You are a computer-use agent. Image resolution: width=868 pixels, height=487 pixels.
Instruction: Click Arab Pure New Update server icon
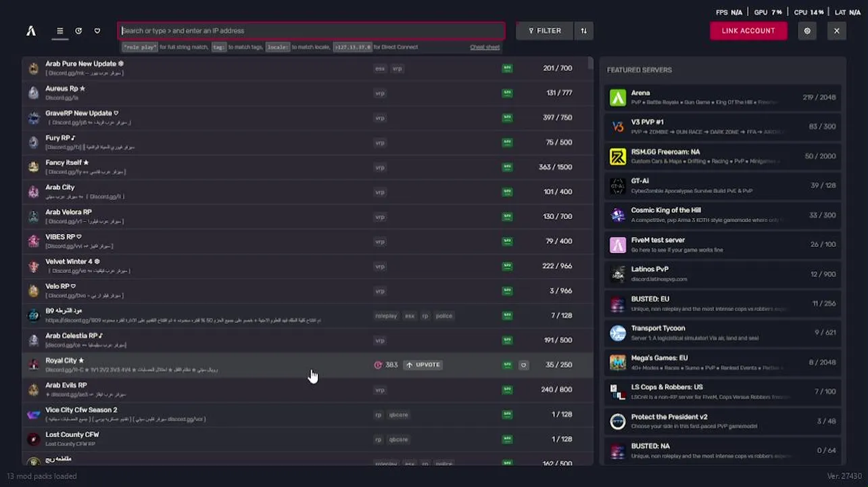click(34, 68)
